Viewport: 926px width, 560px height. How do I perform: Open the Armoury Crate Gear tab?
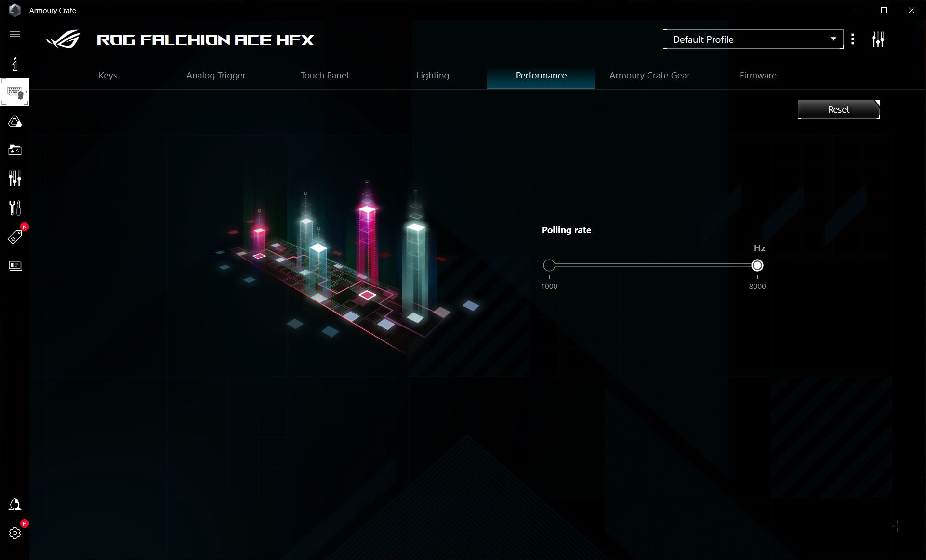(x=649, y=76)
